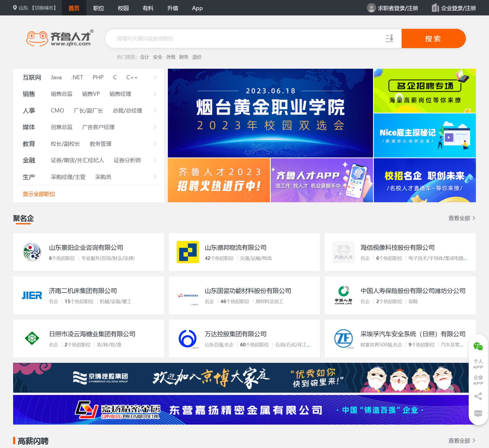
Task: Open 济南二机床集团有限公司 company name
Action: coord(83,291)
